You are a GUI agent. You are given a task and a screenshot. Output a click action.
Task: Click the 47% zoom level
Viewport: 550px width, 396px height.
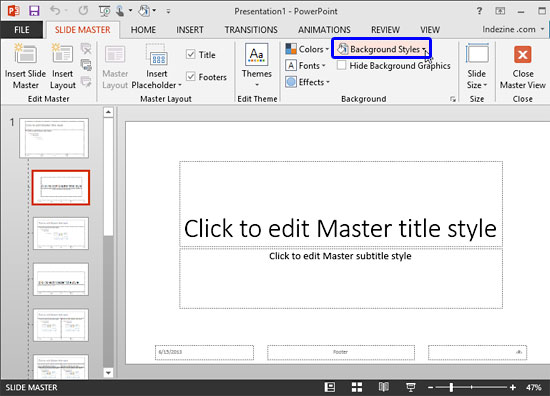[534, 387]
